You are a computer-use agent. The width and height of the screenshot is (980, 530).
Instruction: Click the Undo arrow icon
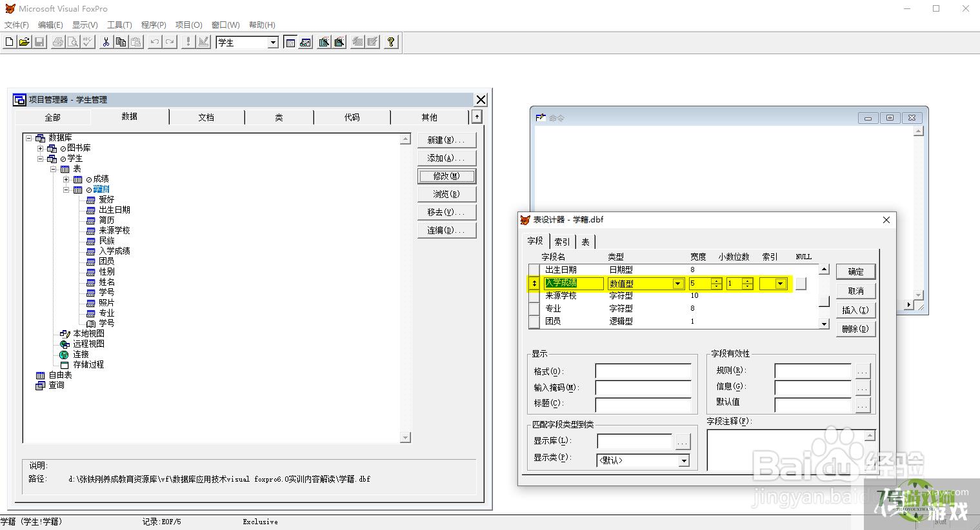pyautogui.click(x=155, y=42)
